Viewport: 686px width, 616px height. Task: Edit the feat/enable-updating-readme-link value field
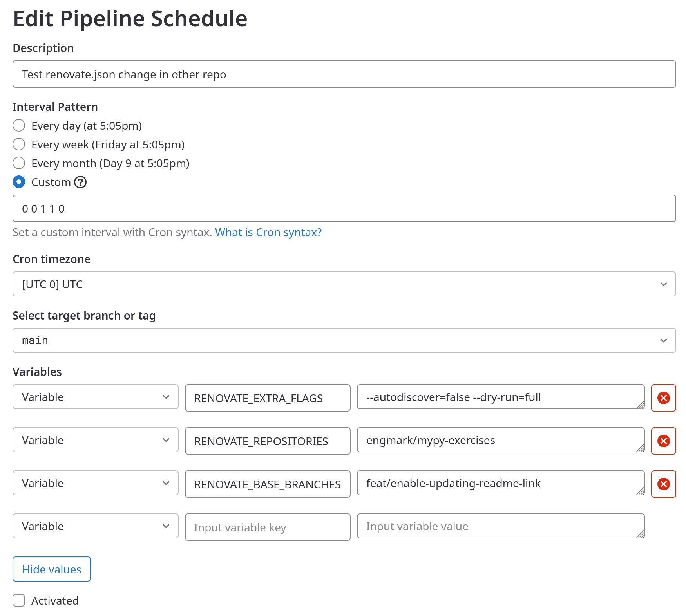coord(500,483)
